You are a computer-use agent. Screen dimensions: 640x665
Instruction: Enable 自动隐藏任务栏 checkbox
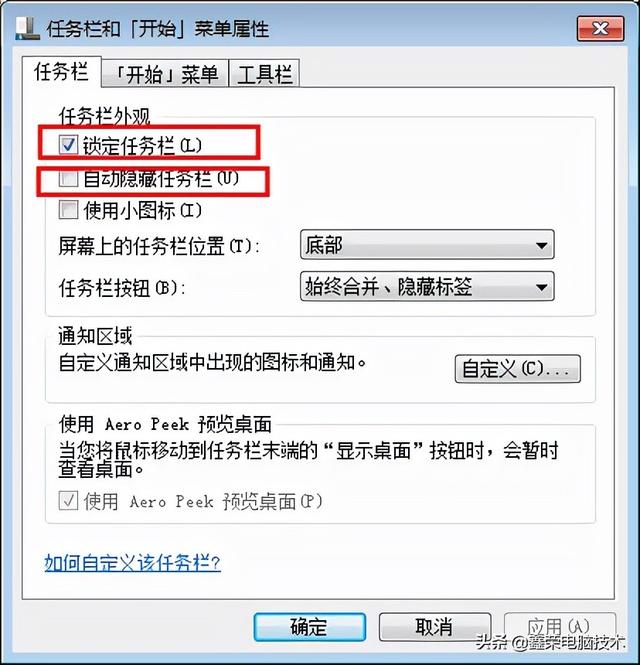click(68, 178)
